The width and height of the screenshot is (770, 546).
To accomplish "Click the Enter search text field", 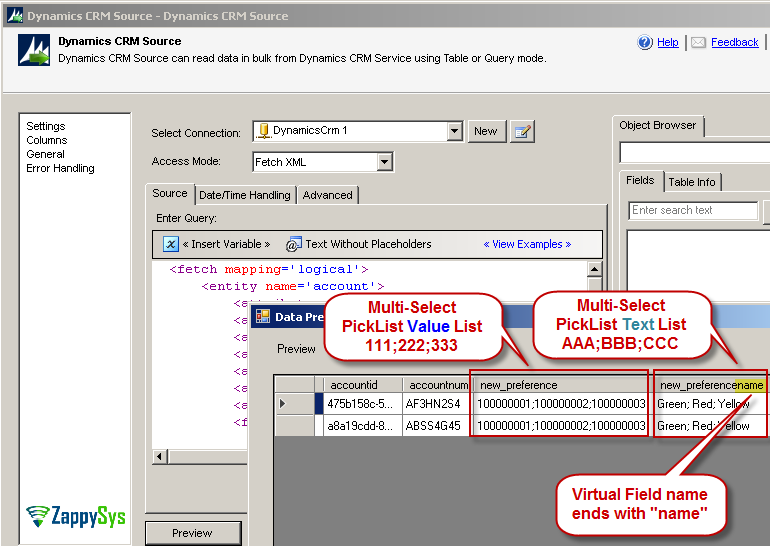I will point(693,210).
